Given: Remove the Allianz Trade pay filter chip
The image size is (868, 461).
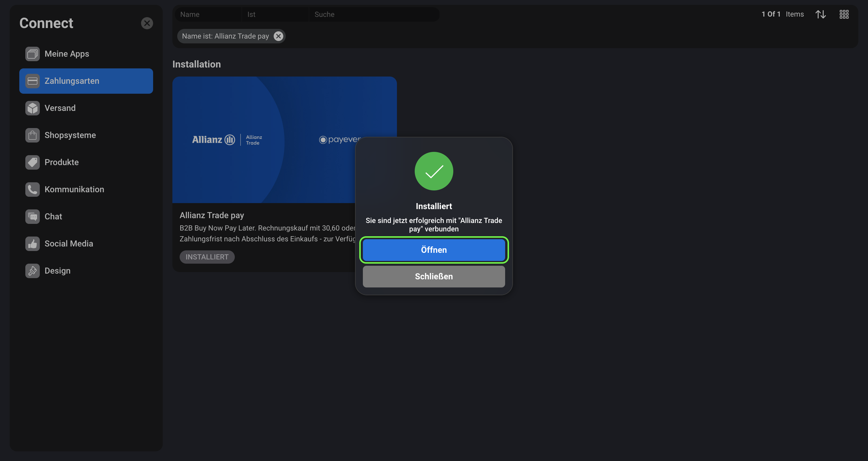Looking at the screenshot, I should (x=278, y=36).
